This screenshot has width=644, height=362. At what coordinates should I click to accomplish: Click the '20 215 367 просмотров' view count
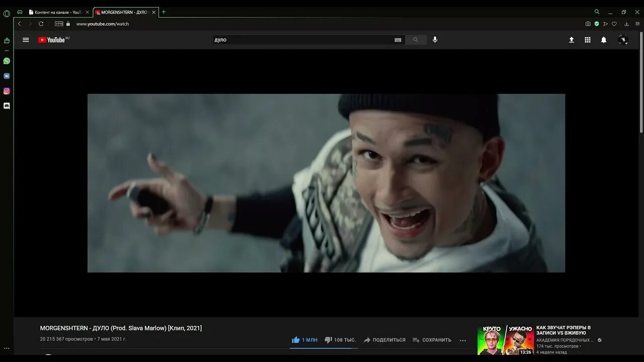pyautogui.click(x=66, y=339)
